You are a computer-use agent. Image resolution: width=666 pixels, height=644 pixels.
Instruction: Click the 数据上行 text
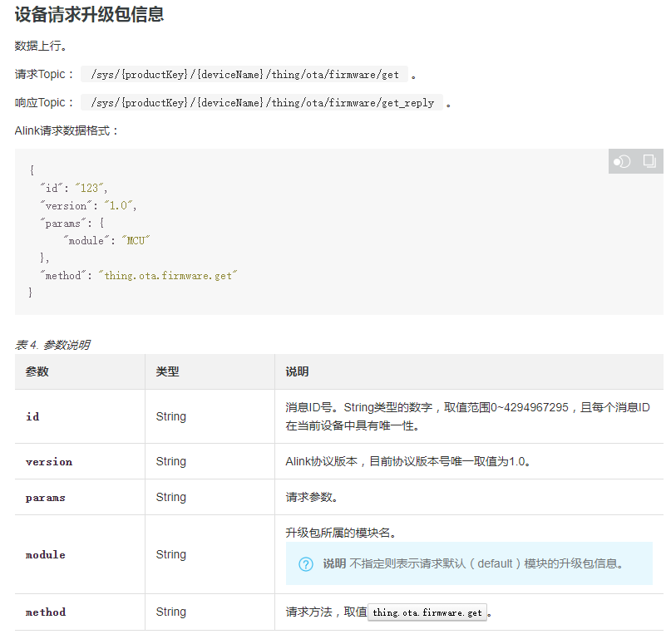point(41,46)
